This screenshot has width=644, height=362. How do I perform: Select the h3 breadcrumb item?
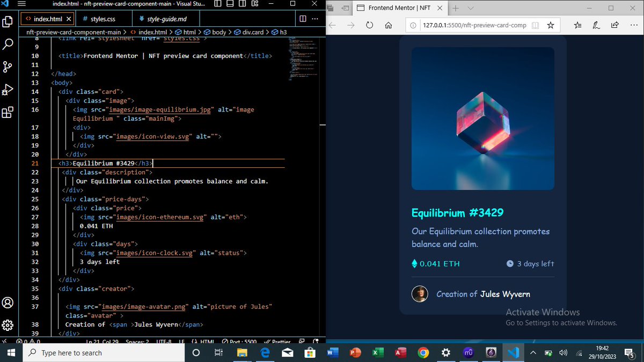(280, 32)
